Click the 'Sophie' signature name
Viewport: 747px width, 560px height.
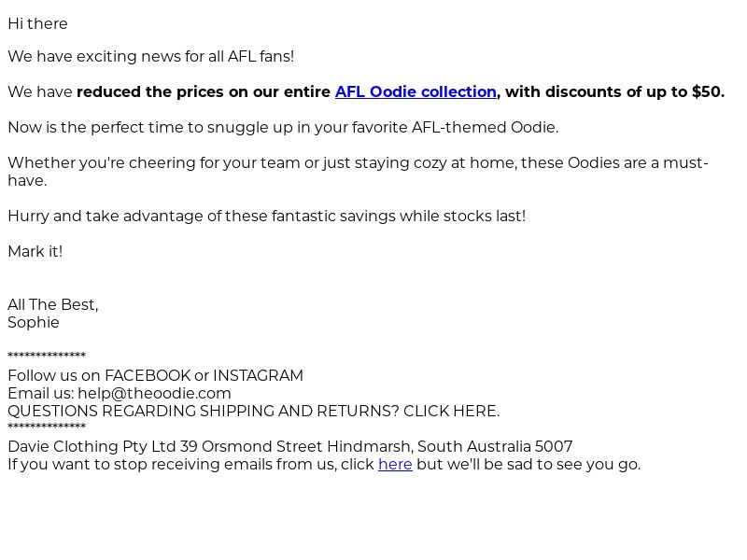click(x=34, y=322)
